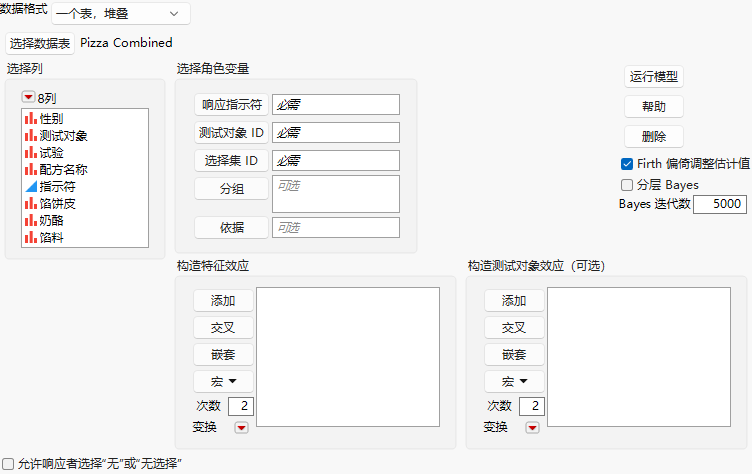752x474 pixels.
Task: Click the bar icon beside 配方名称
Action: [31, 169]
